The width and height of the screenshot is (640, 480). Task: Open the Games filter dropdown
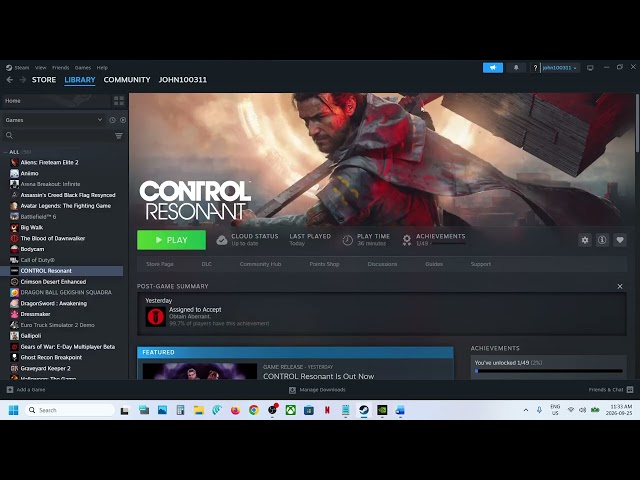pyautogui.click(x=53, y=120)
